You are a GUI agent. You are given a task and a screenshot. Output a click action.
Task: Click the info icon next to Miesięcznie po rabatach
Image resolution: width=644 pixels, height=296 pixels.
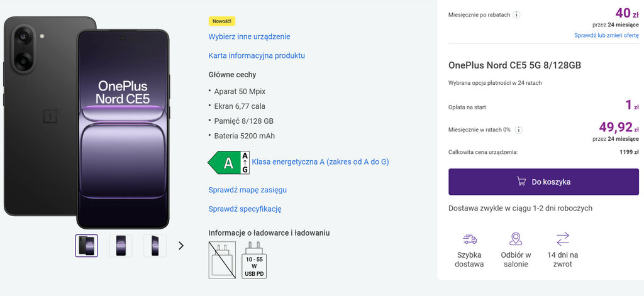point(516,14)
